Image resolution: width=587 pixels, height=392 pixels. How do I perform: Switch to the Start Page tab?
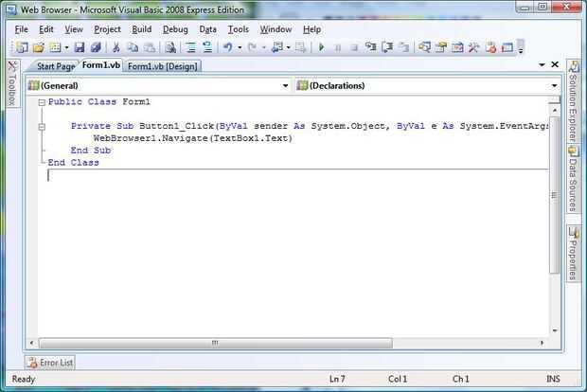coord(56,66)
